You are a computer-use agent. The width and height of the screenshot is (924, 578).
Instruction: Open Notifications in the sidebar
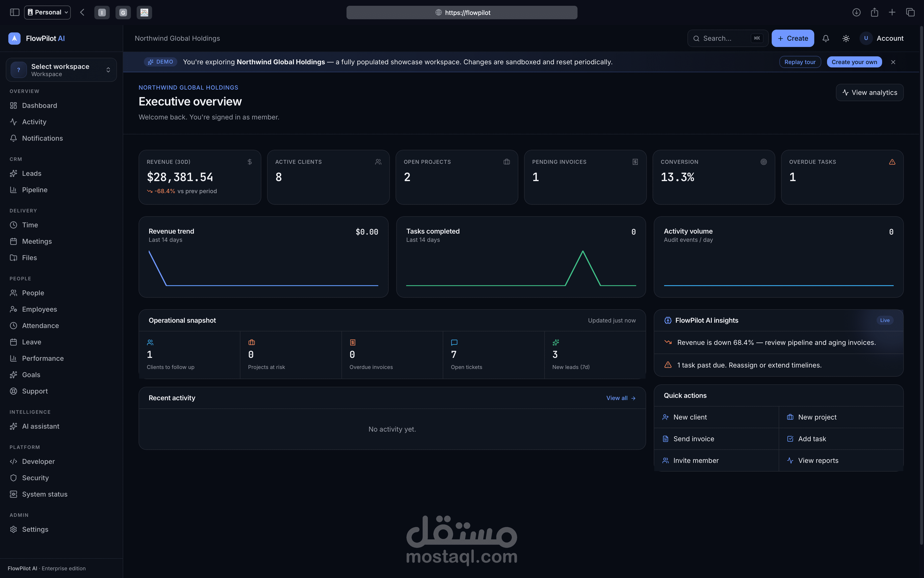(61, 138)
